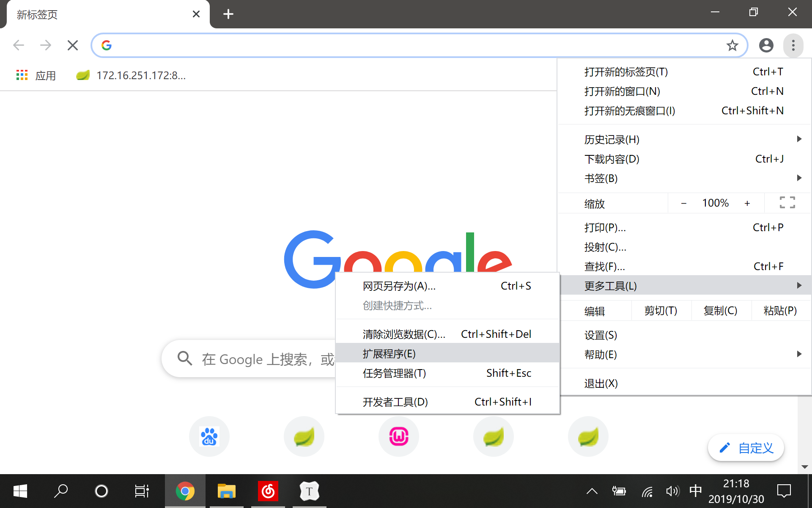Open File Explorer from the taskbar
Image resolution: width=812 pixels, height=508 pixels.
point(227,491)
